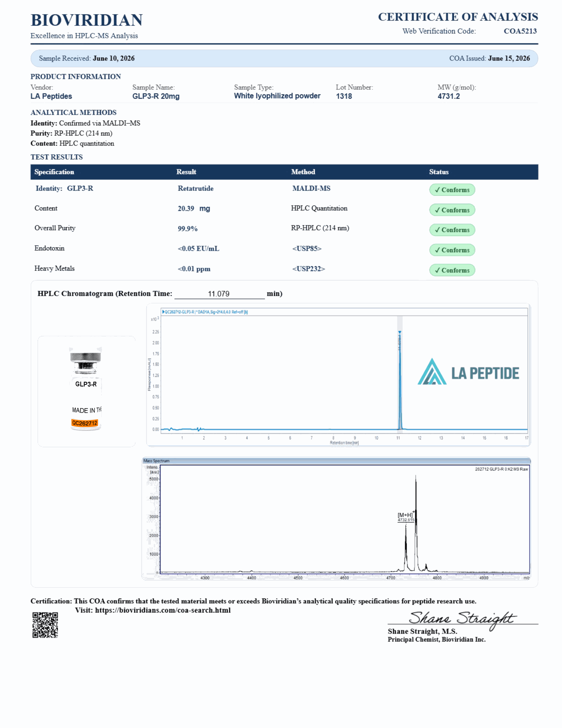562x728 pixels.
Task: Click the [M+H]+ peak label 4732.615
Action: [406, 517]
